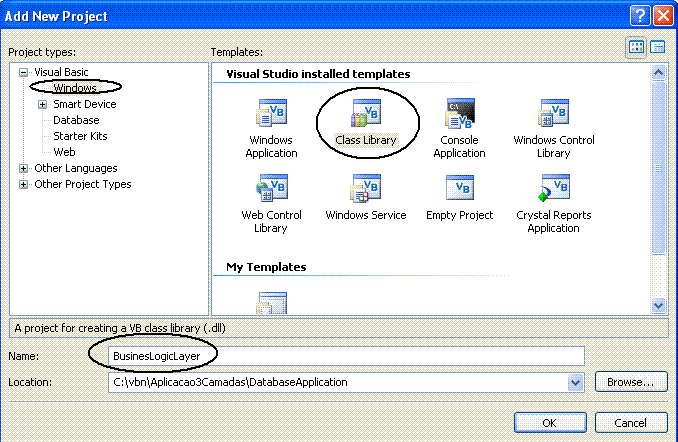Select the Web Control Library template icon
This screenshot has height=442, width=678.
271,188
